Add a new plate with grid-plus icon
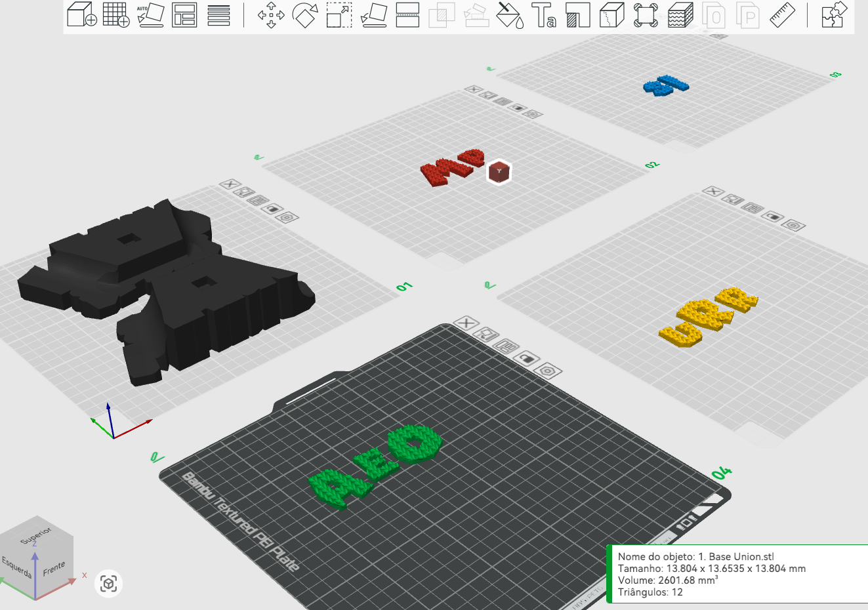The height and width of the screenshot is (610, 868). pos(116,14)
